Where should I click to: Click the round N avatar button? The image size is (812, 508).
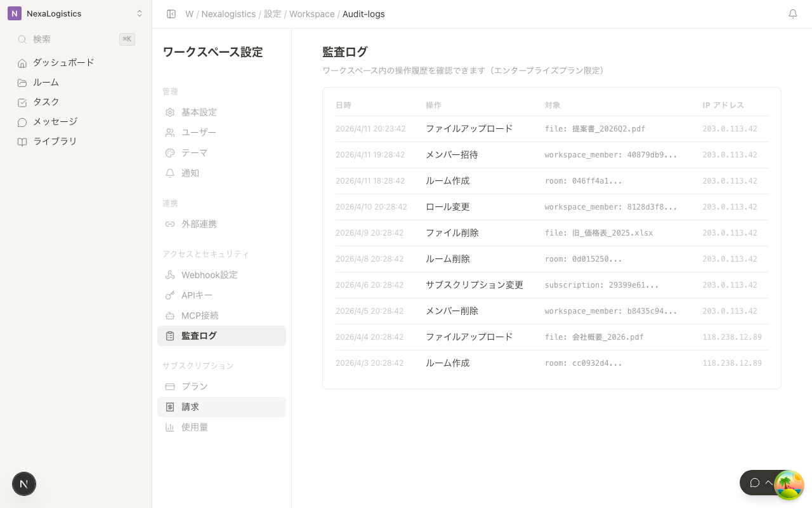click(24, 484)
